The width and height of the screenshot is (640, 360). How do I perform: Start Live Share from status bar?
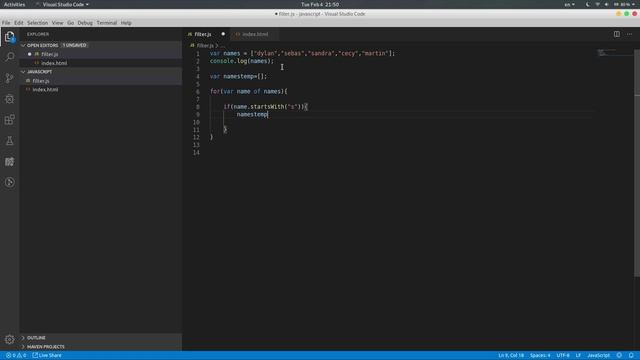click(47, 356)
